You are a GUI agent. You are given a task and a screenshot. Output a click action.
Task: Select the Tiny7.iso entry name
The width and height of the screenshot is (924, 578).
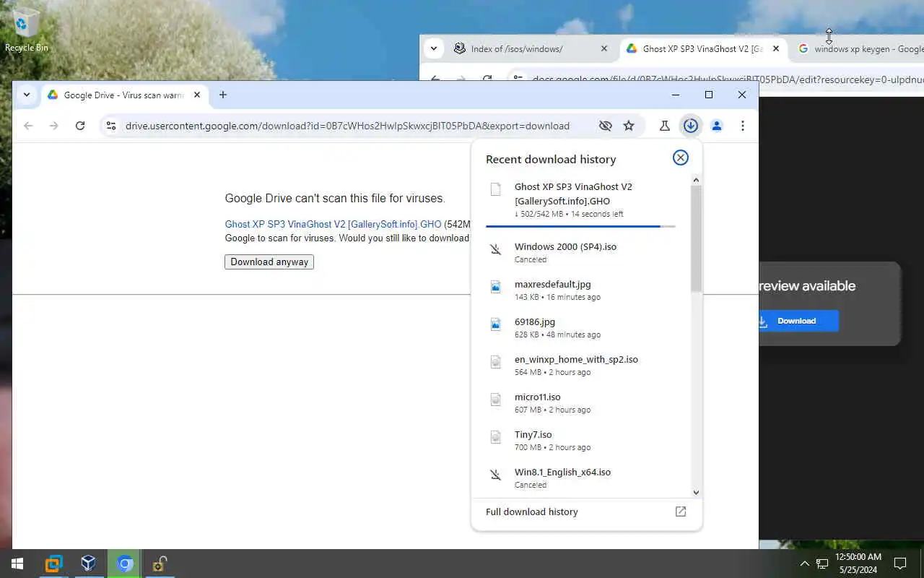click(533, 434)
